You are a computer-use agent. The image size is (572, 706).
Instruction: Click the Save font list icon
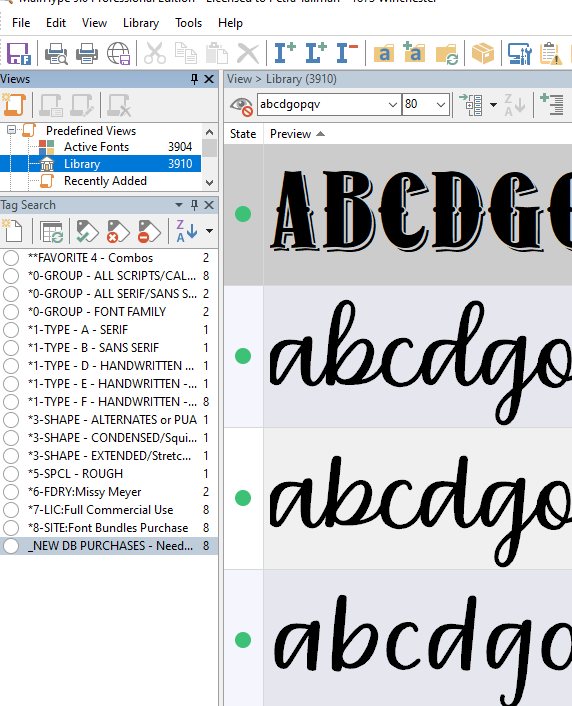(x=18, y=53)
